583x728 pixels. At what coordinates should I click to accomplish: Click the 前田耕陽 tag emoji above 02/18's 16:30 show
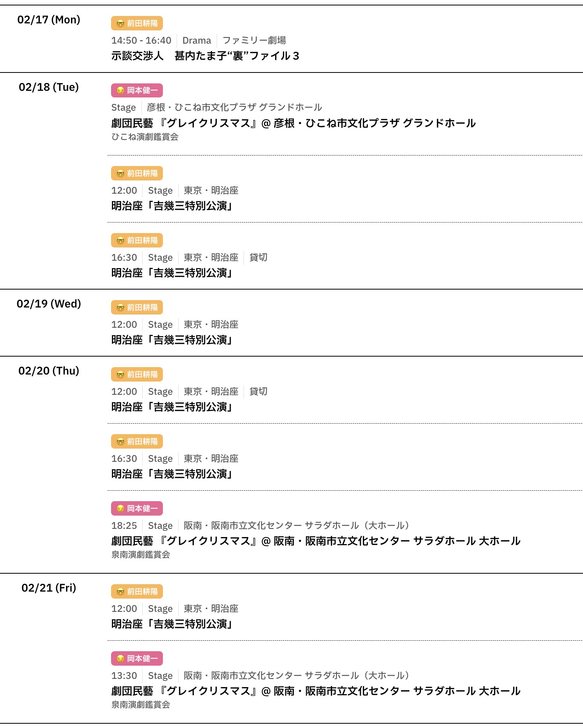pyautogui.click(x=120, y=240)
